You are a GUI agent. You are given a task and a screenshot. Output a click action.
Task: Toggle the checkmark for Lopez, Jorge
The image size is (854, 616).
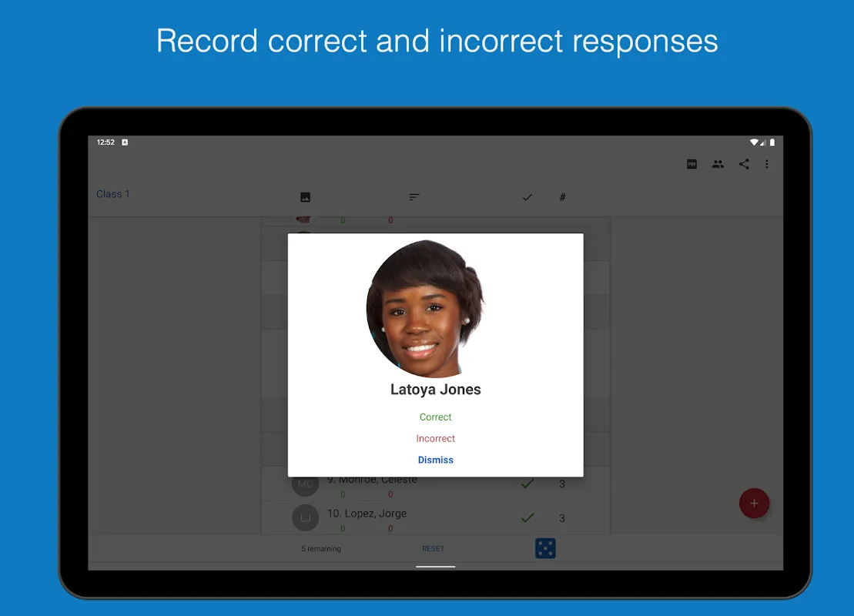tap(527, 518)
